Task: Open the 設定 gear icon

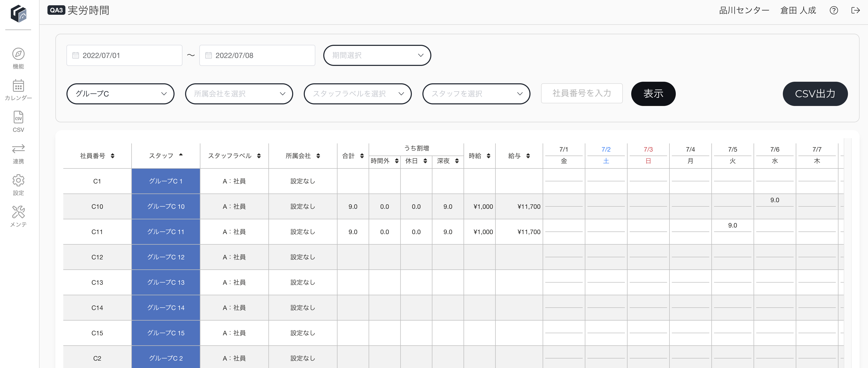Action: point(18,180)
